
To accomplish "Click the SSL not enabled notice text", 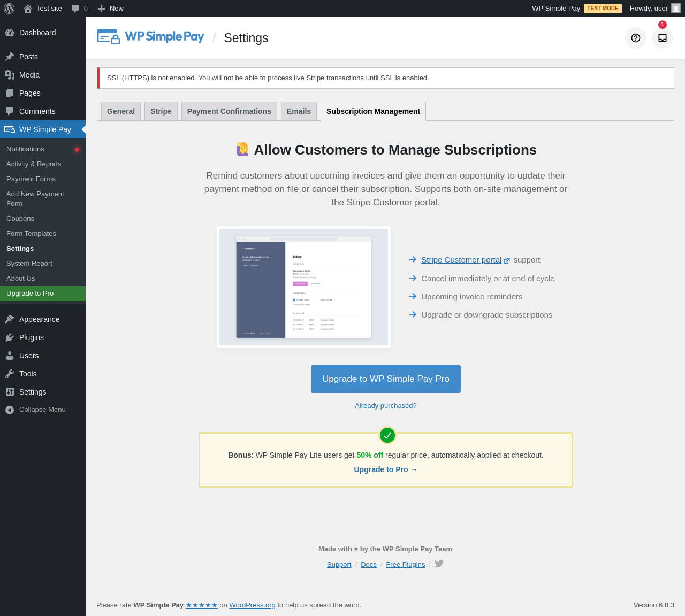I will pyautogui.click(x=268, y=78).
